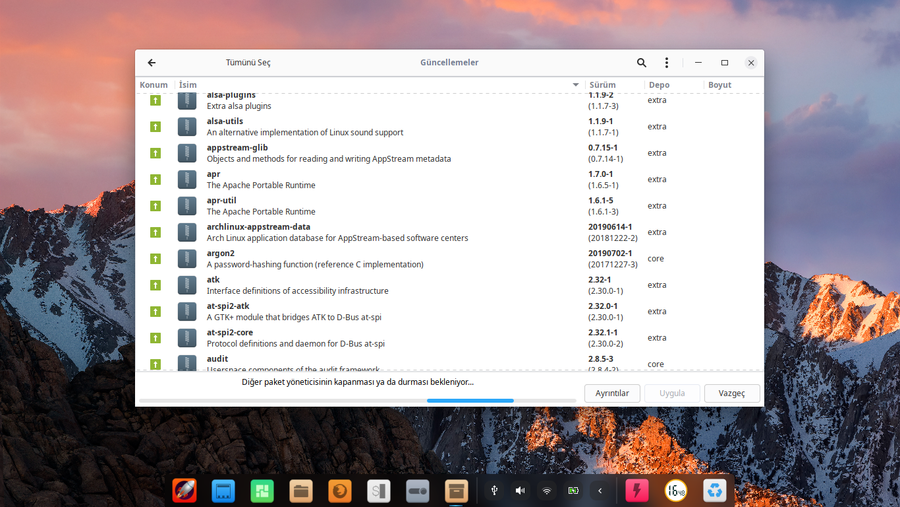Open the search magnifier in Güncellemeler
The width and height of the screenshot is (900, 507).
pos(642,63)
